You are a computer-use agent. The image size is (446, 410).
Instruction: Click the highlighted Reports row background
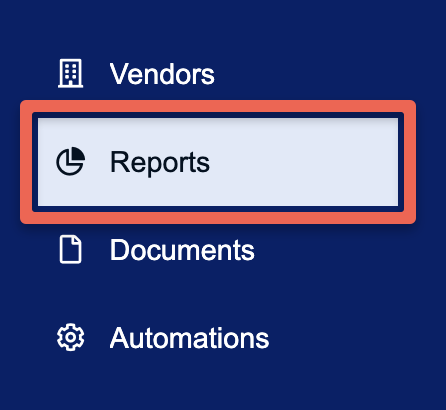218,162
